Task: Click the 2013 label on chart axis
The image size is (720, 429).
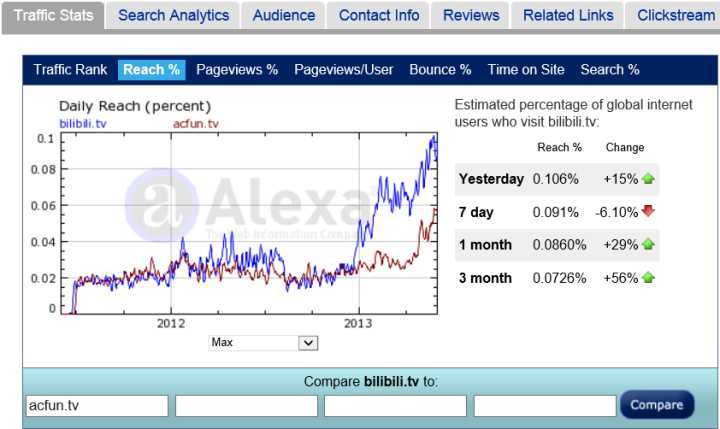Action: 358,323
